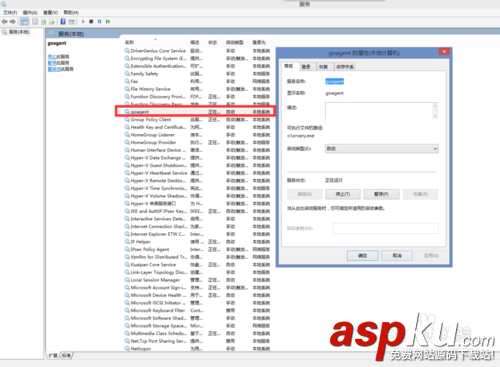Click the 确定 button
This screenshot has width=500, height=367.
pyautogui.click(x=362, y=256)
